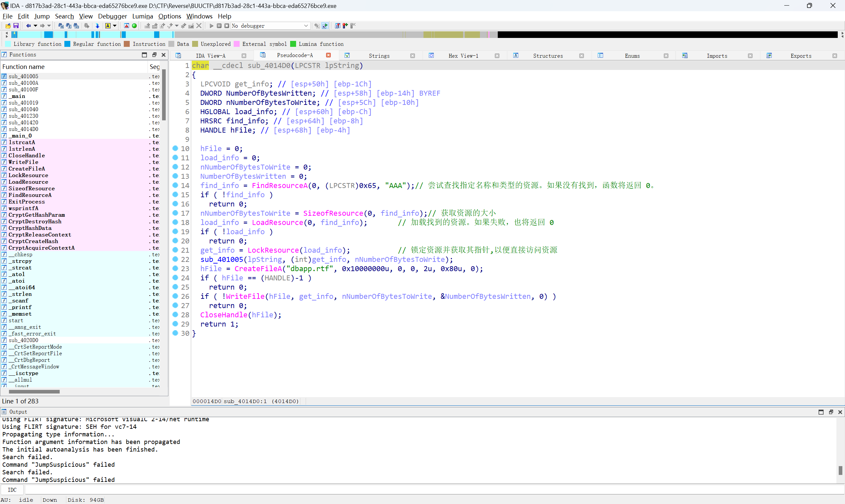
Task: Switch to the Hex View-1 tab
Action: tap(463, 56)
